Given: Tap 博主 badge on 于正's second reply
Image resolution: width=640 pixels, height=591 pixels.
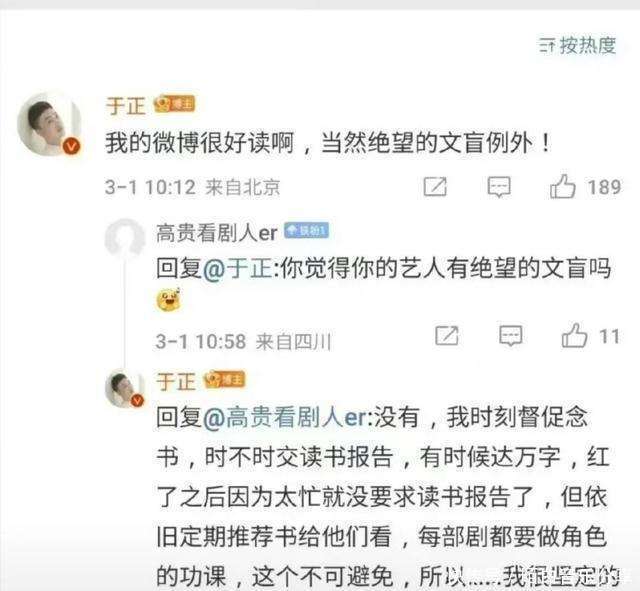Looking at the screenshot, I should 224,380.
